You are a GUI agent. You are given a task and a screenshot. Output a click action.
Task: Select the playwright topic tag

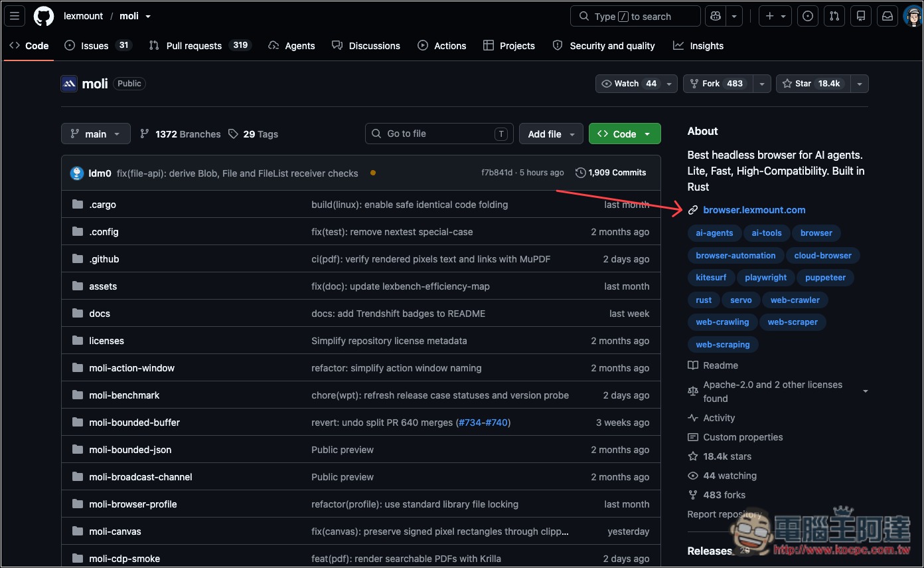pyautogui.click(x=765, y=278)
